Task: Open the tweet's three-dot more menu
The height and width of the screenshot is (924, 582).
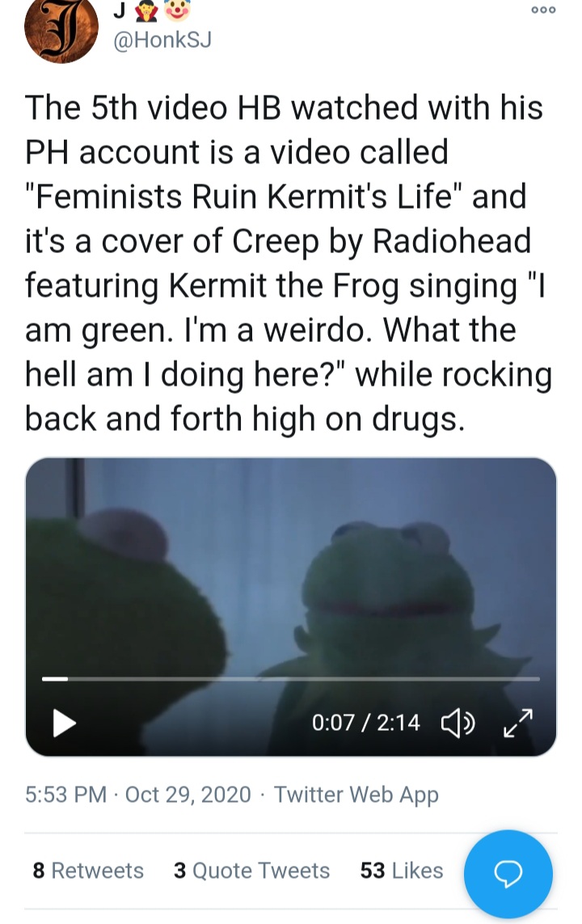Action: coord(543,10)
